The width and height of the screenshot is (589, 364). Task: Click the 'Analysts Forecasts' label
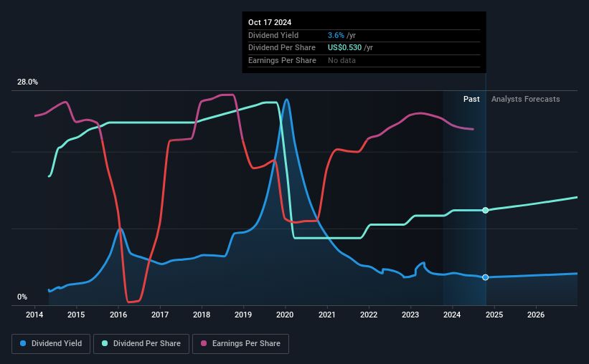[526, 99]
